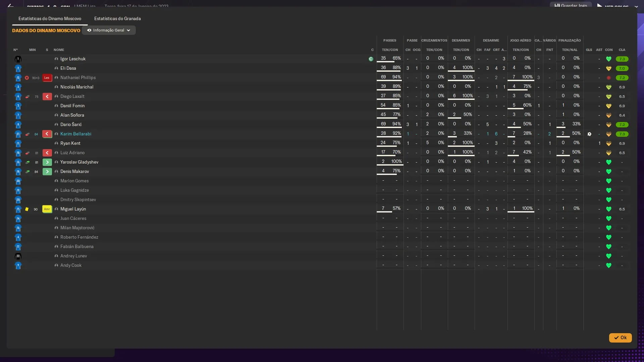644x362 pixels.
Task: Click Diego Laxalt's red substituted-off arrow
Action: (47, 97)
